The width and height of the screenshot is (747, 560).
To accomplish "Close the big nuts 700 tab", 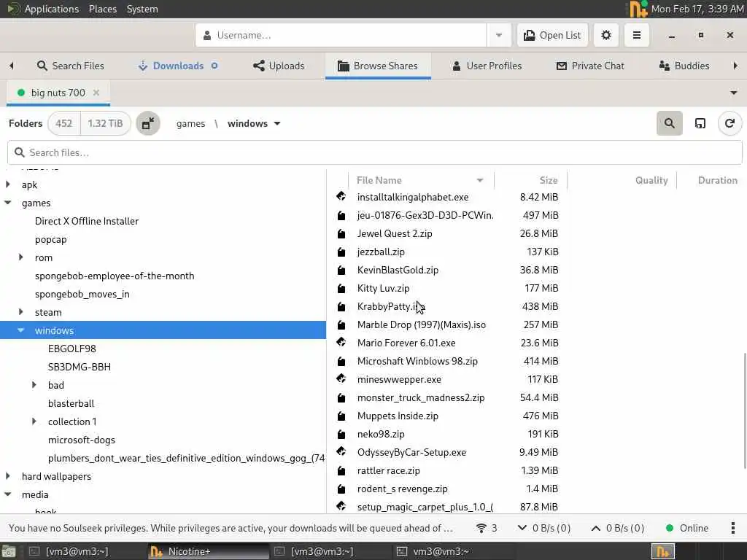I will 96,93.
